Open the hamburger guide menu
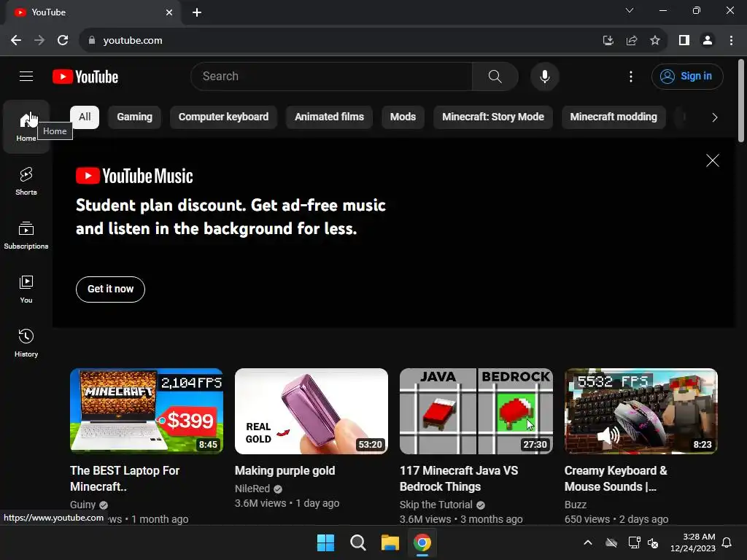Image resolution: width=747 pixels, height=560 pixels. [26, 76]
